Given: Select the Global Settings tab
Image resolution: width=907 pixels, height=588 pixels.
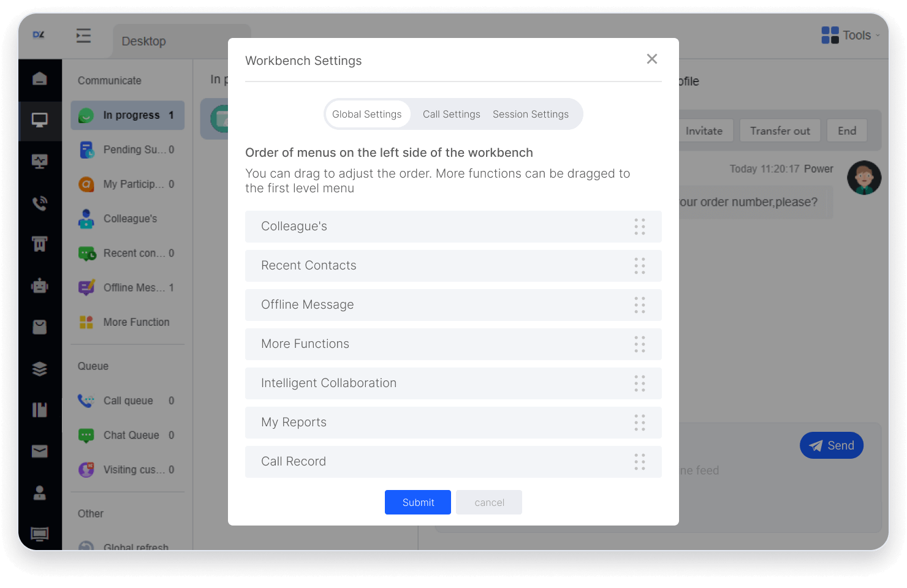Looking at the screenshot, I should coord(366,115).
